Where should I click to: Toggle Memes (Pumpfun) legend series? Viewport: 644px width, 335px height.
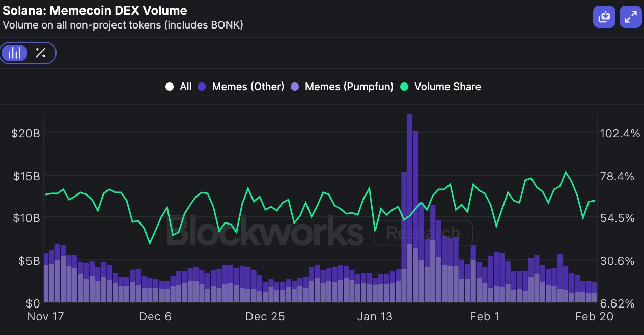click(x=342, y=87)
